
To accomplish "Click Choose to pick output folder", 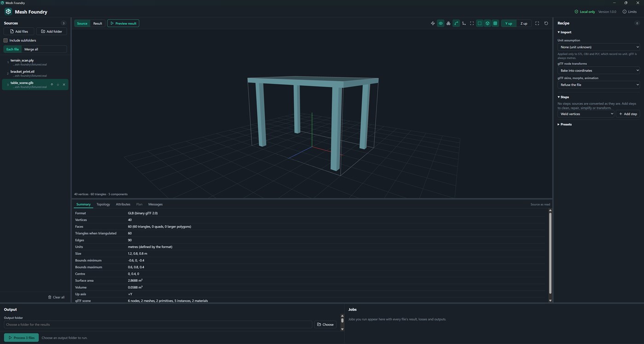I will coord(325,324).
